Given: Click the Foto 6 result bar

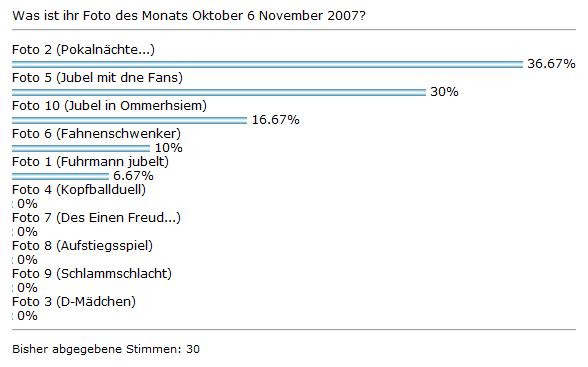Looking at the screenshot, I should pyautogui.click(x=81, y=148).
